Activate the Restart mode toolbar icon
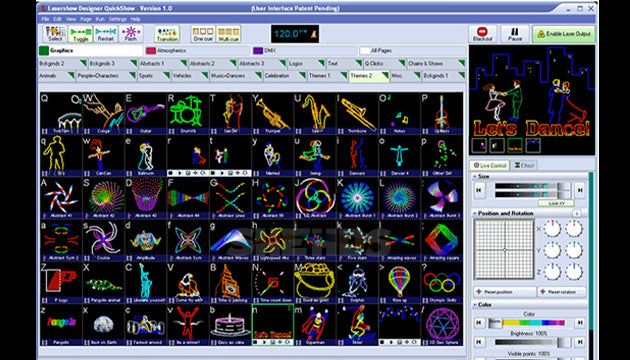630x360 pixels. point(106,34)
